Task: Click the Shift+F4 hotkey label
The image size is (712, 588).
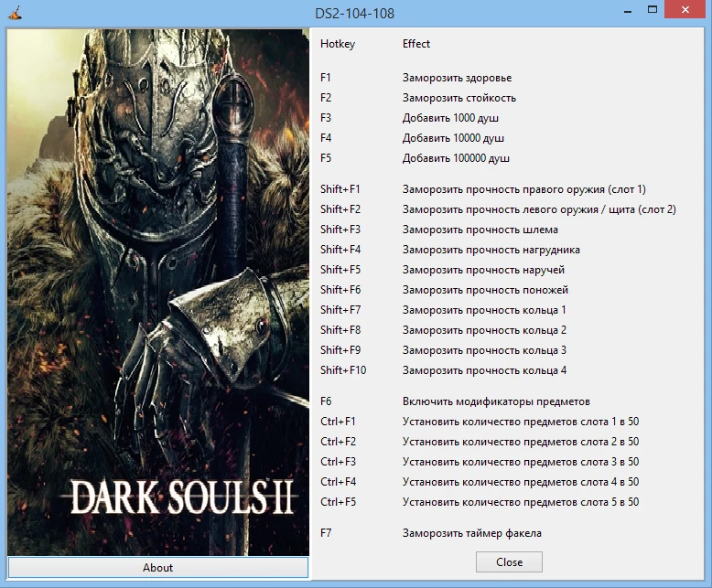Action: click(340, 250)
